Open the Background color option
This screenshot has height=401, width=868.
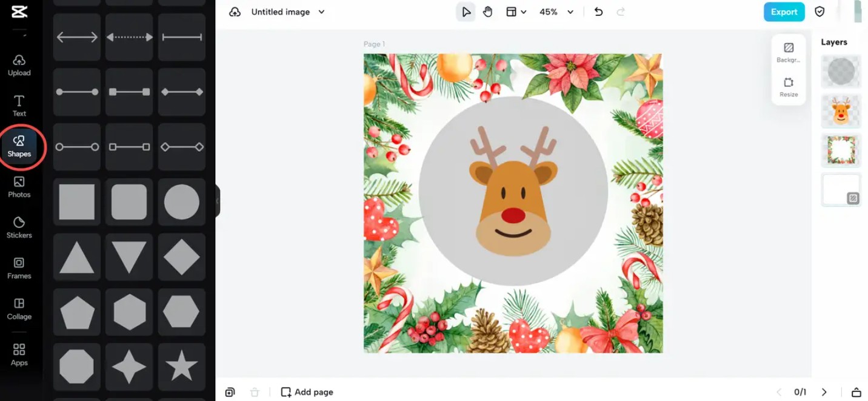pos(789,52)
